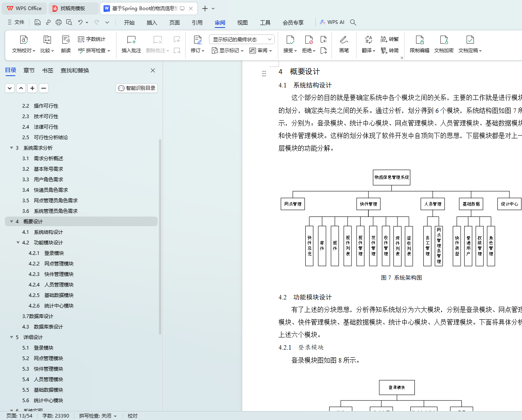Collapse the 4 概要设计 outline node
The width and height of the screenshot is (522, 420).
(12, 221)
